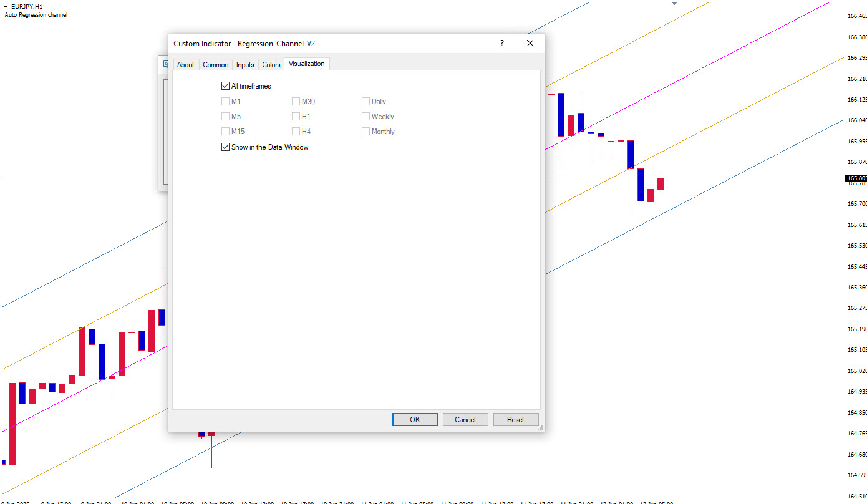The width and height of the screenshot is (867, 504).
Task: Close the Regression_Channel_V2 indicator dialog
Action: click(x=530, y=44)
